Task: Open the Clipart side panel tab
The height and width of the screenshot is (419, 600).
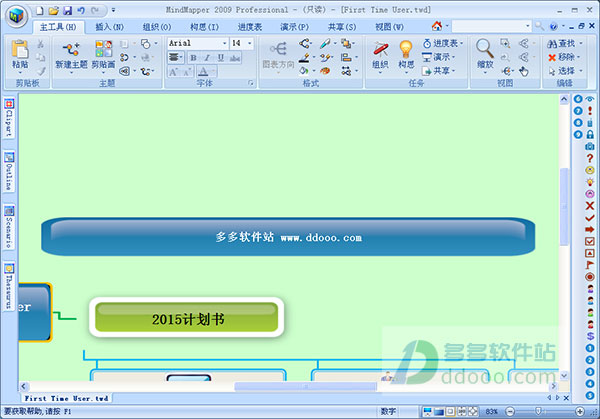Action: pos(9,118)
